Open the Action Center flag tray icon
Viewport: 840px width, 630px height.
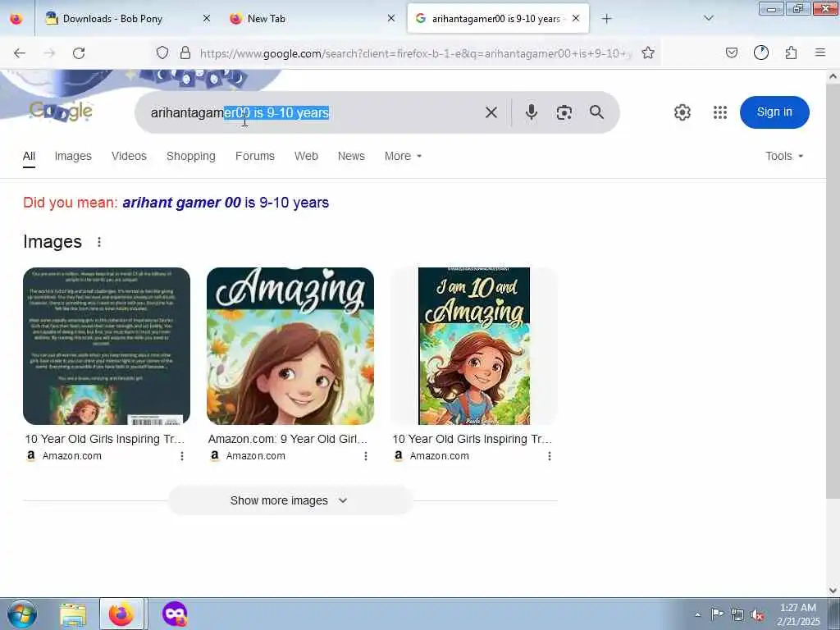point(717,614)
